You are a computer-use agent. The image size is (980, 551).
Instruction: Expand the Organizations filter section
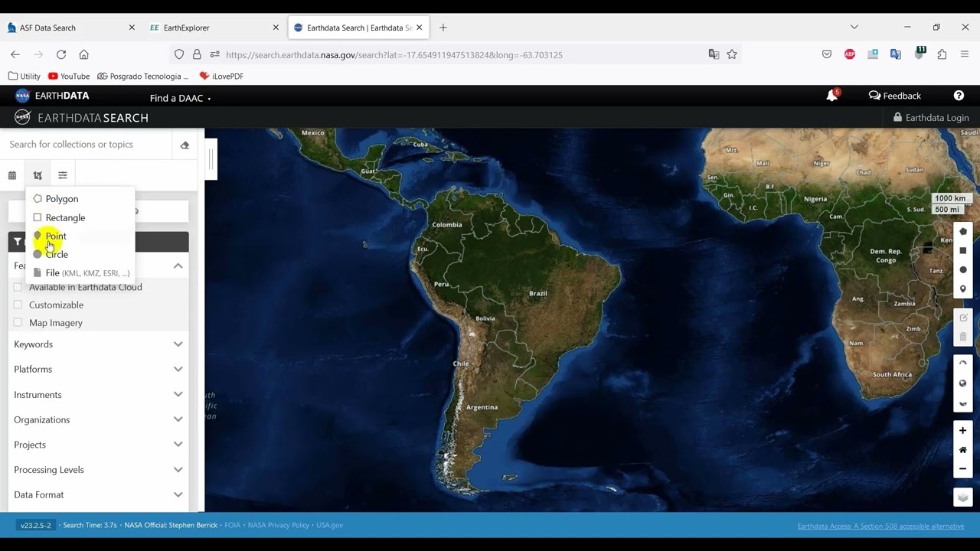tap(98, 419)
